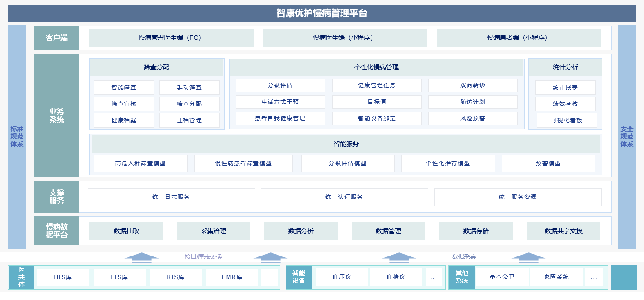The image size is (644, 300).
Task: Click the 数据抽取 module
Action: click(x=126, y=231)
